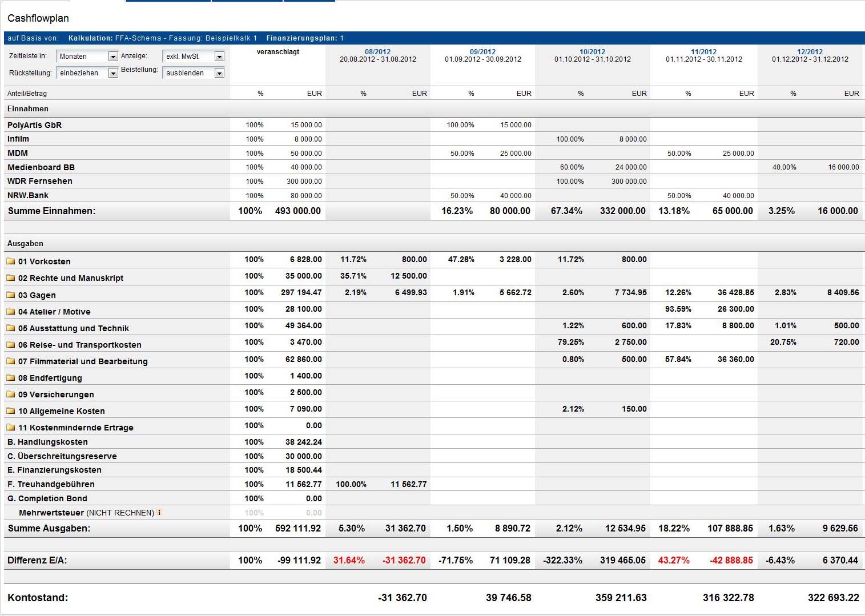Select the 11 Kostenmindernde Erträge label
Screen dimensions: 865x616
pos(76,428)
